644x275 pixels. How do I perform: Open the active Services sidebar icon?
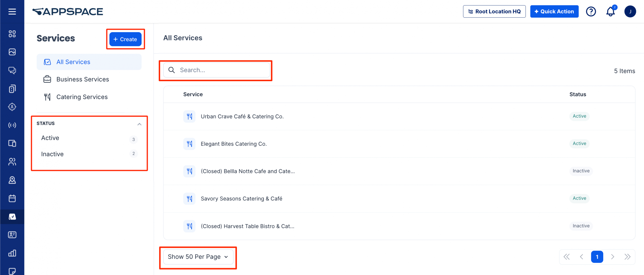(12, 217)
